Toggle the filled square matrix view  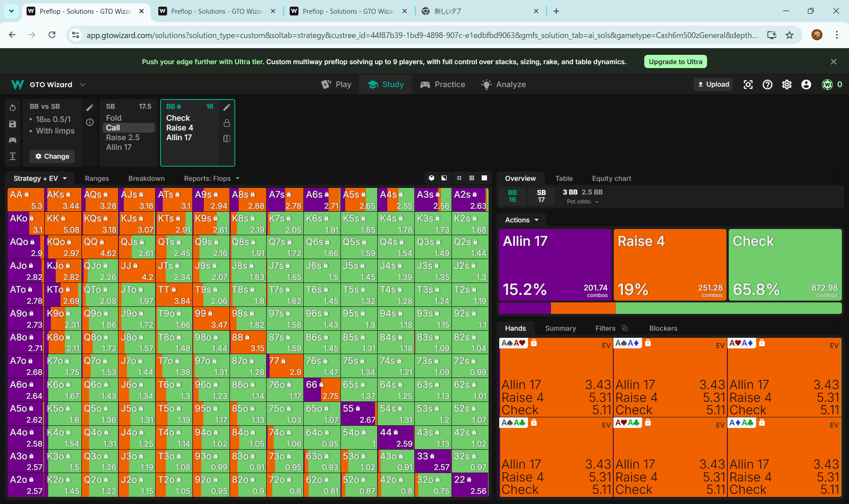[x=484, y=178]
